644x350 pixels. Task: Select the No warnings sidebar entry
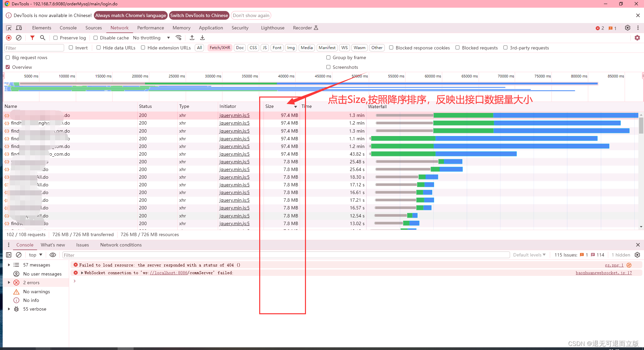[36, 292]
